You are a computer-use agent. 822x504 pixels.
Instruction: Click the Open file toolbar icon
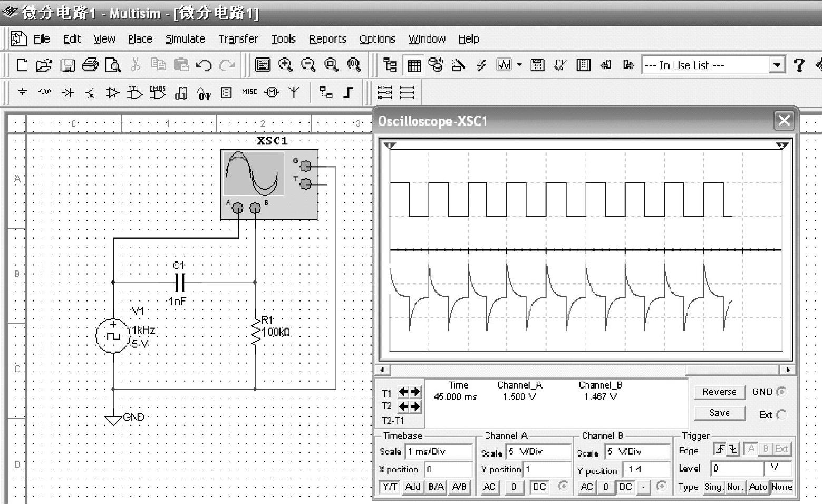click(x=44, y=65)
